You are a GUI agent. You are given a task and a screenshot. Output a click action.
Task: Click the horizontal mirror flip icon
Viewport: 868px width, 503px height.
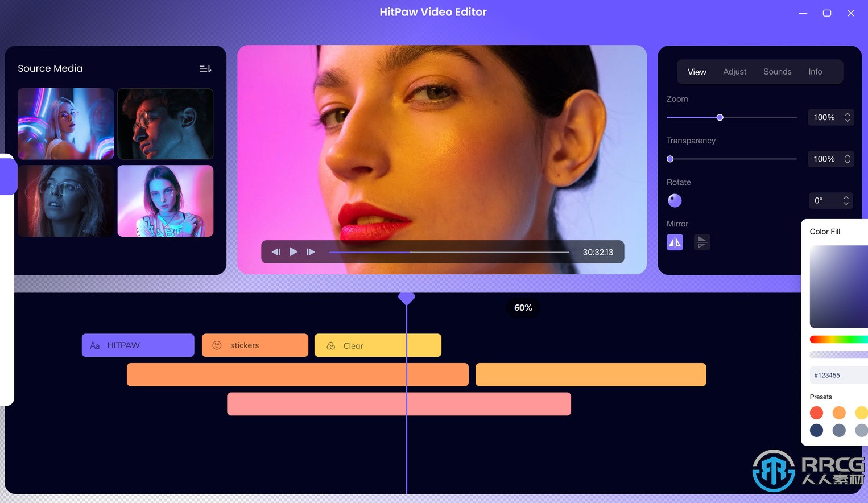(x=675, y=242)
